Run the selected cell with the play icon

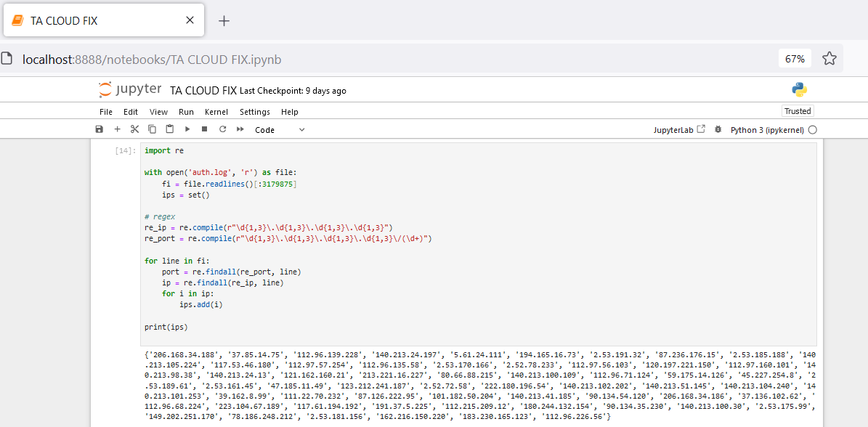(187, 129)
